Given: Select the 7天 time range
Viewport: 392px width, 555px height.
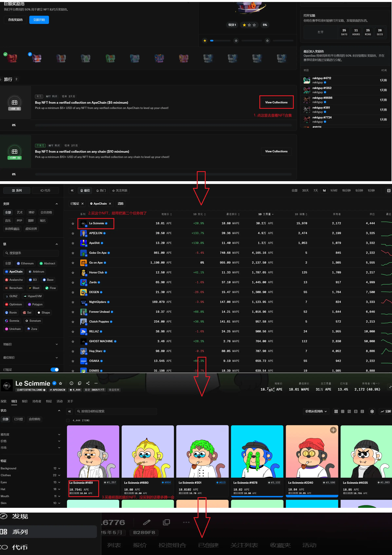Looking at the screenshot, I should [316, 191].
